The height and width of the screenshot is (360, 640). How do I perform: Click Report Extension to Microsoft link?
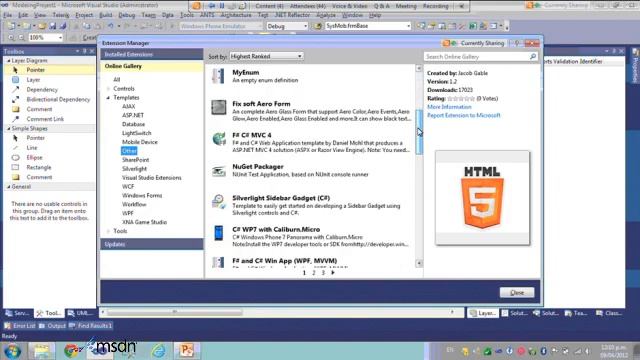pyautogui.click(x=464, y=116)
